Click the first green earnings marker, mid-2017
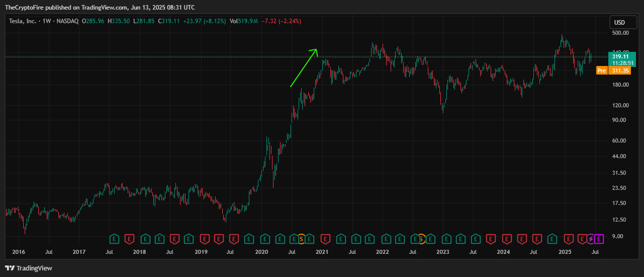Viewport: 644px width, 277px height. point(114,239)
